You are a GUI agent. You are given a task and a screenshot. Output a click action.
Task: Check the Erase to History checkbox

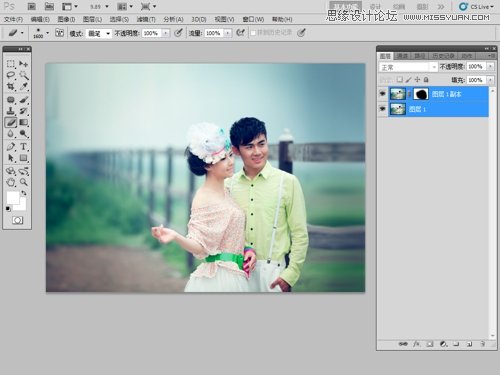tap(253, 33)
